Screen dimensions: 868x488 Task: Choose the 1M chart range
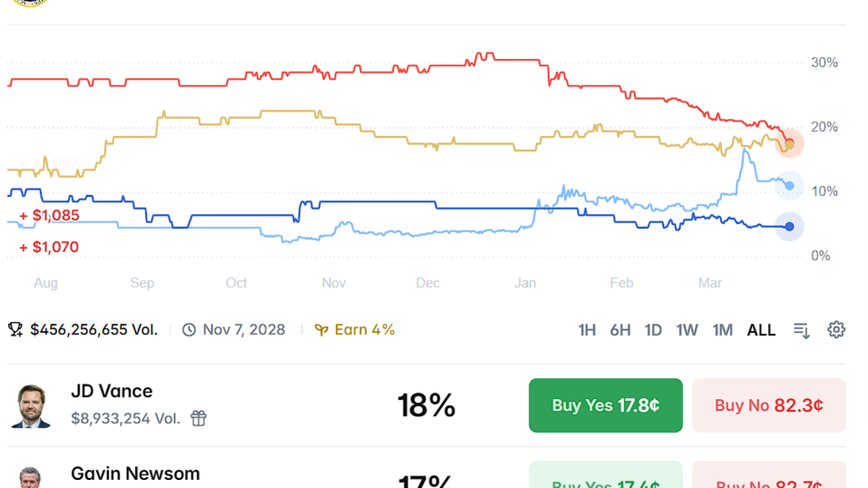coord(723,330)
